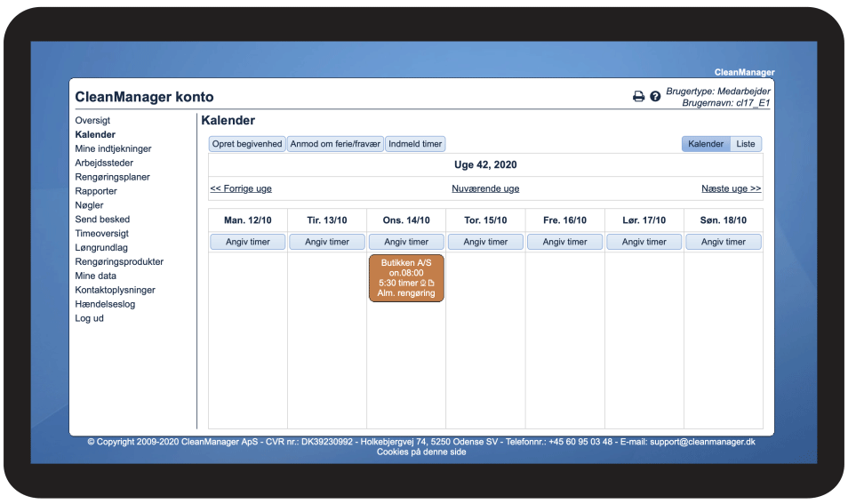Click Angiv timer for Fre. 16/10
Screen dimensions: 848x504
click(x=564, y=242)
